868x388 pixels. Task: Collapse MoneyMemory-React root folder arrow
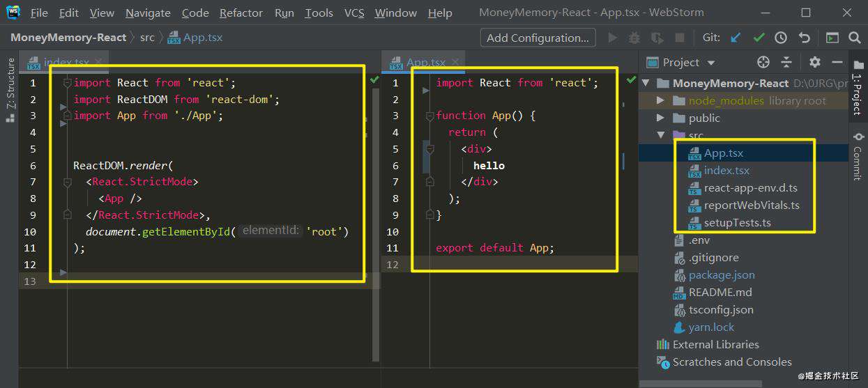pos(646,83)
